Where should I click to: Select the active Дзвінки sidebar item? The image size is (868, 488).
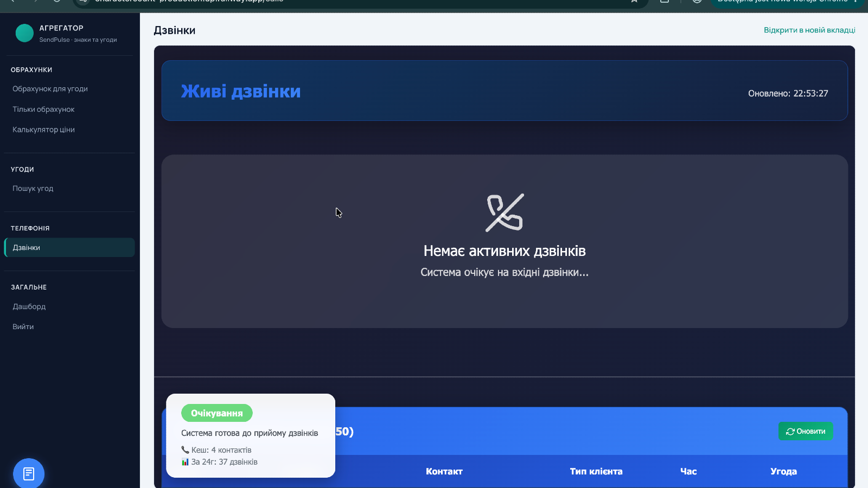click(x=69, y=247)
